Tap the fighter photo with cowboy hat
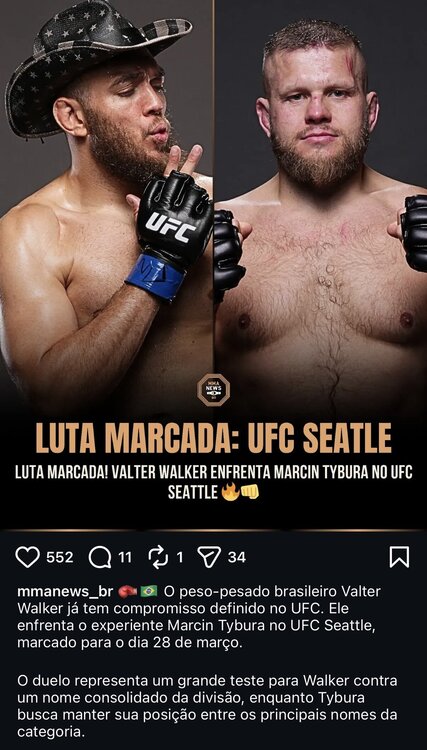The height and width of the screenshot is (750, 427). coord(106,206)
